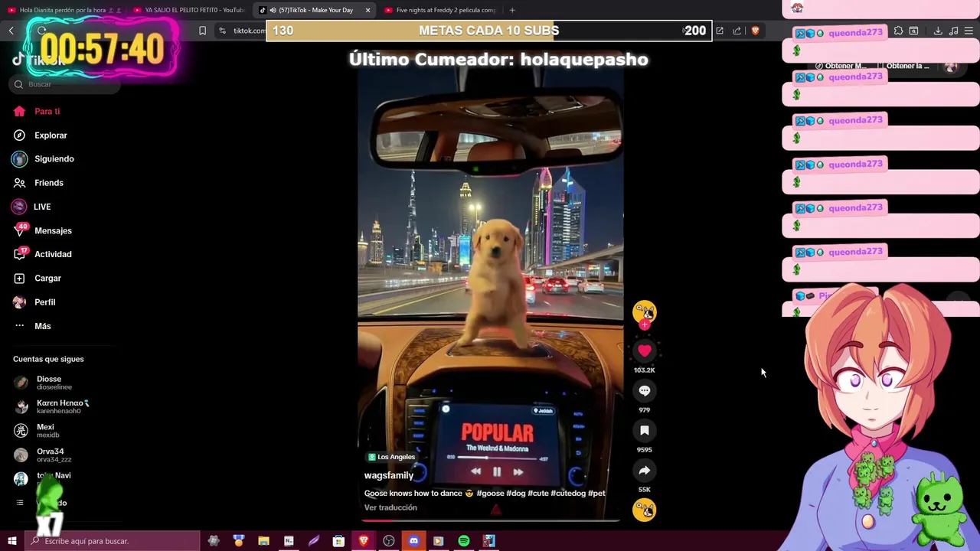Viewport: 980px width, 551px height.
Task: Like the video with heart icon
Action: pos(645,350)
